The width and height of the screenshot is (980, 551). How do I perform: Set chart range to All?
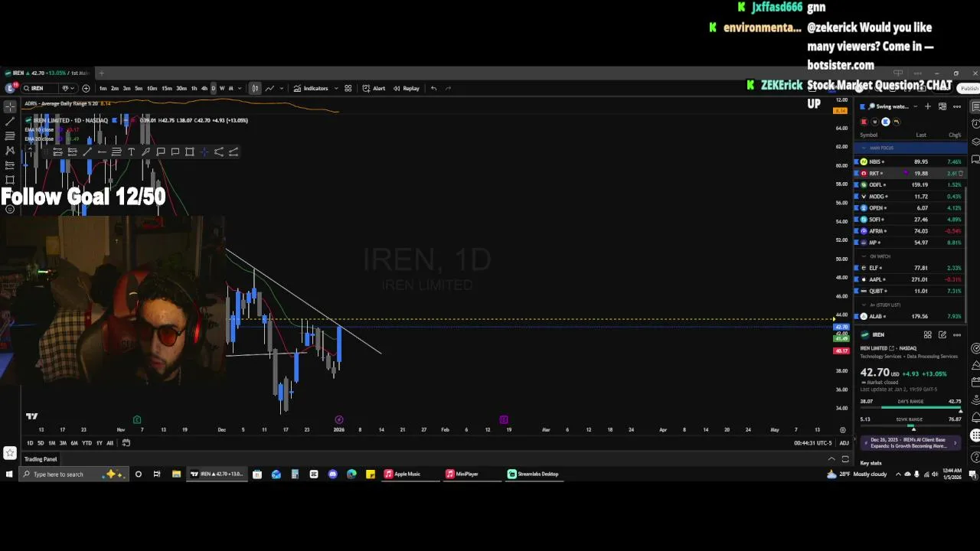109,443
